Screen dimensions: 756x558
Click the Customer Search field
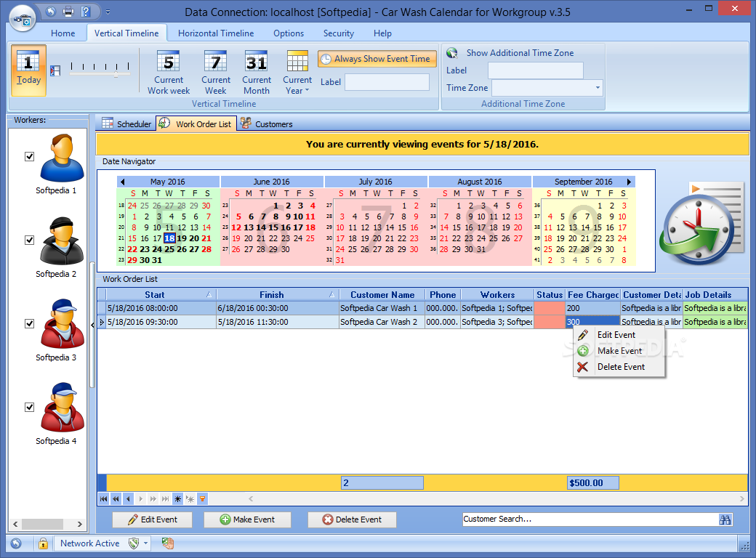(x=590, y=519)
